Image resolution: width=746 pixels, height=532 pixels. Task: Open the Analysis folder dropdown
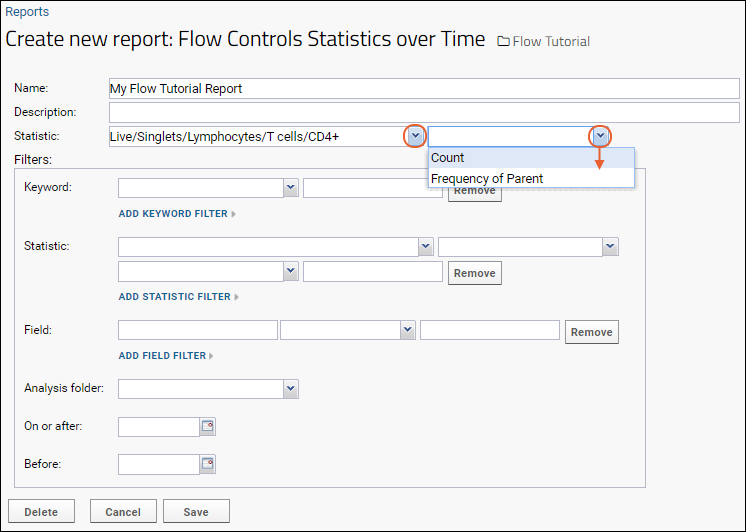[x=291, y=389]
